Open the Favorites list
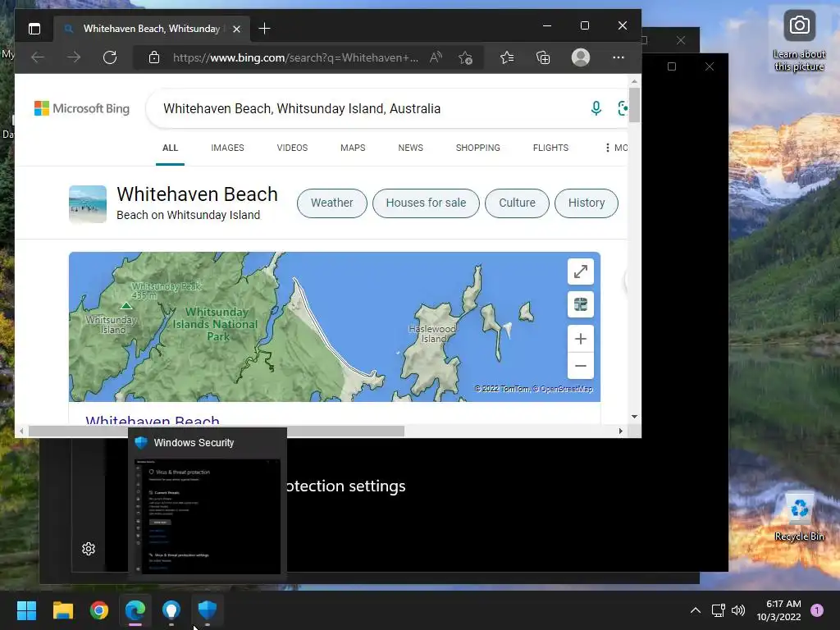This screenshot has width=840, height=630. (507, 57)
